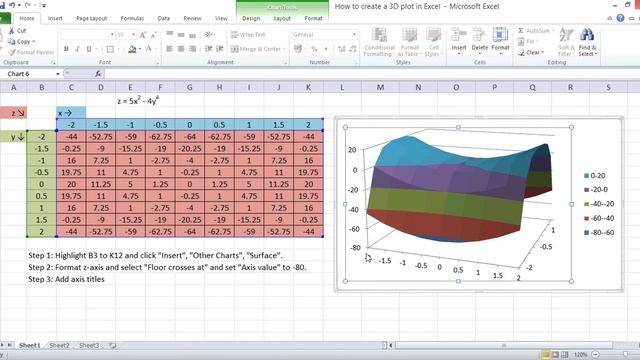Toggle italic formatting

77,49
